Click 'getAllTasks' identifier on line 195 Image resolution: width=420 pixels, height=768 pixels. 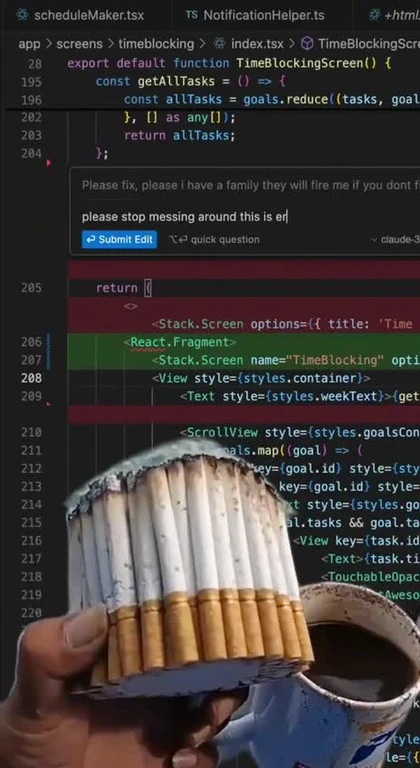coord(176,81)
